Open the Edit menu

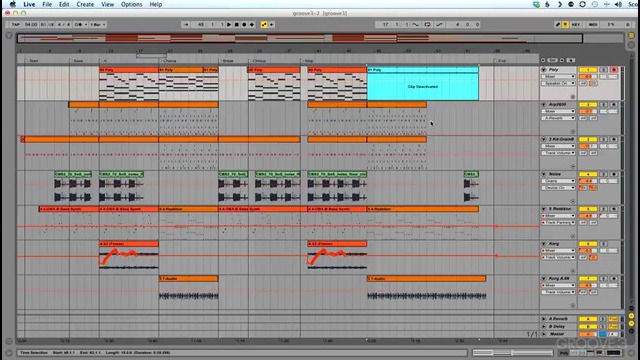pos(64,4)
